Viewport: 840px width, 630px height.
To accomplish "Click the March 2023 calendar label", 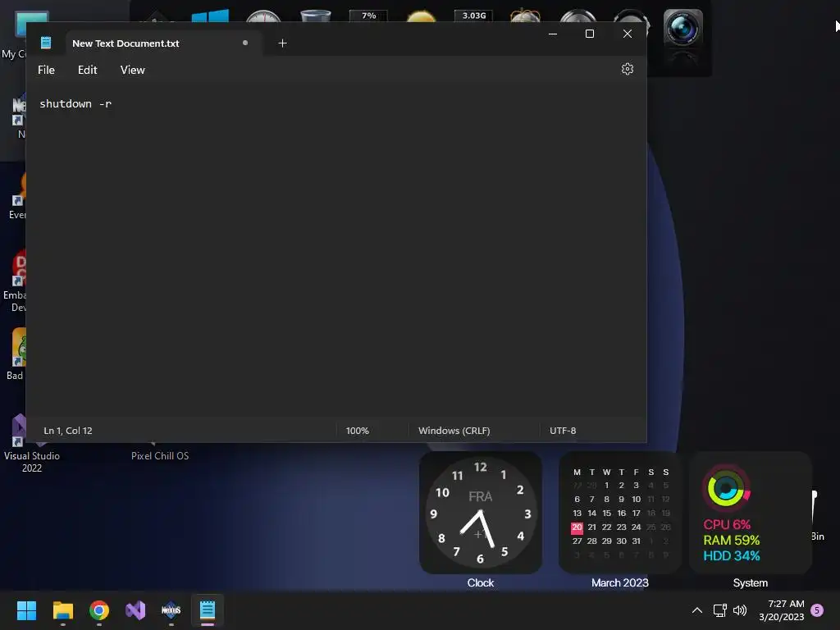I will click(620, 583).
